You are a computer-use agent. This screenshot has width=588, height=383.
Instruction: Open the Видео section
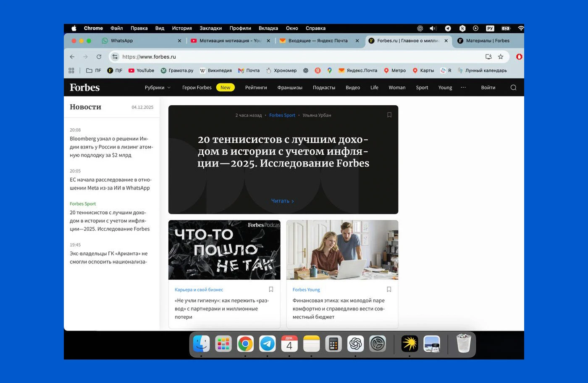pyautogui.click(x=353, y=87)
